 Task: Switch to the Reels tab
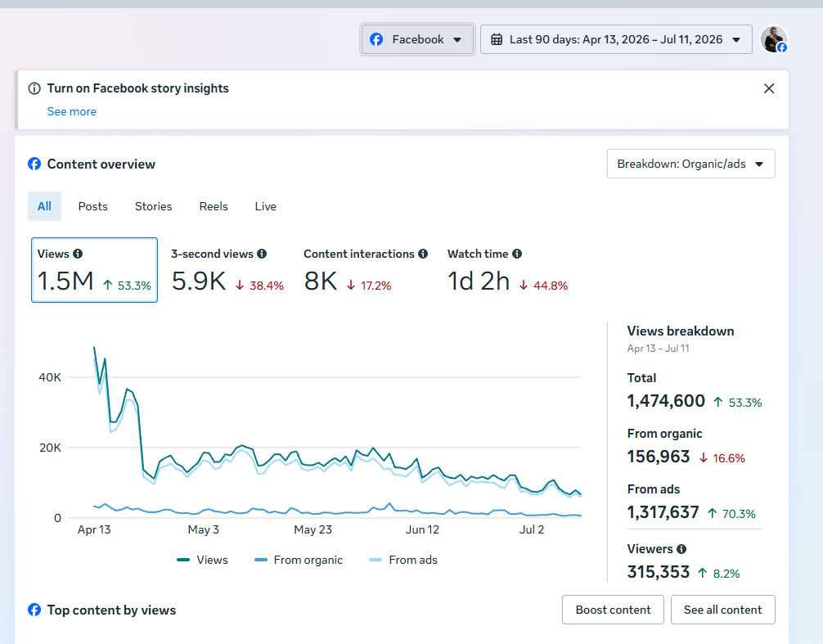pyautogui.click(x=214, y=206)
